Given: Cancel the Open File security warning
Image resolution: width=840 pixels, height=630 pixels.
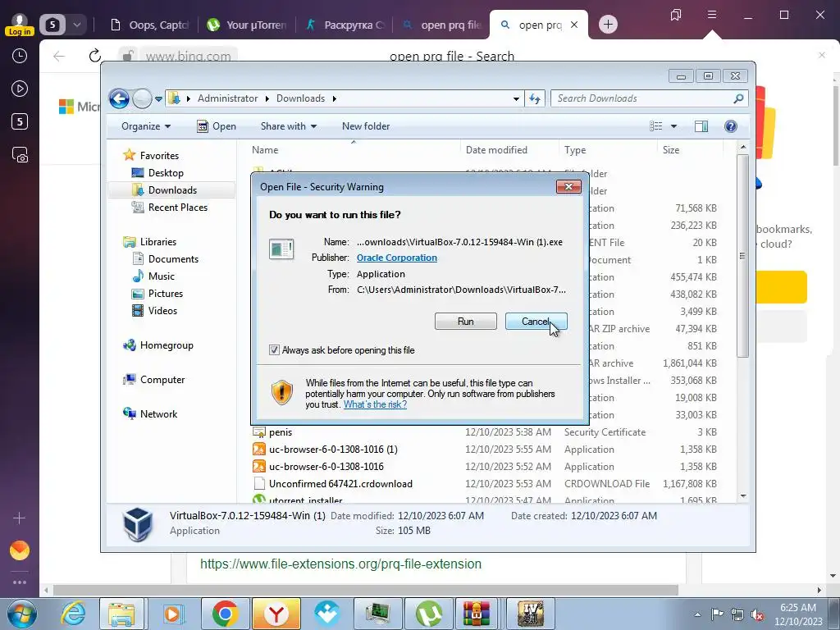Looking at the screenshot, I should click(x=536, y=322).
